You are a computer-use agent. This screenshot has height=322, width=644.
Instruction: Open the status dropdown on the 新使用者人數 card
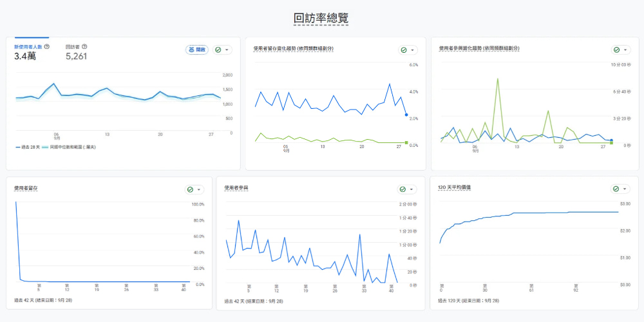[x=223, y=50]
